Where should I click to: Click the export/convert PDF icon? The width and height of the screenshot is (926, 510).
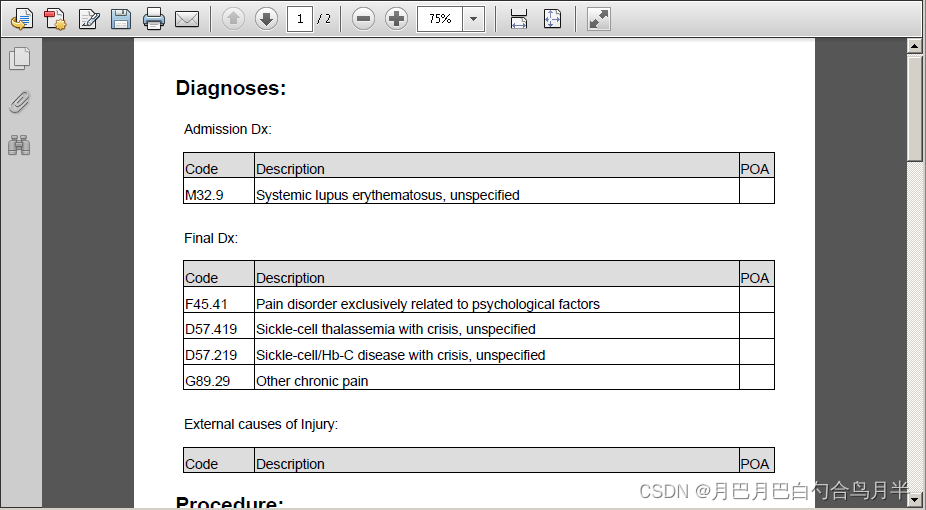(22, 19)
